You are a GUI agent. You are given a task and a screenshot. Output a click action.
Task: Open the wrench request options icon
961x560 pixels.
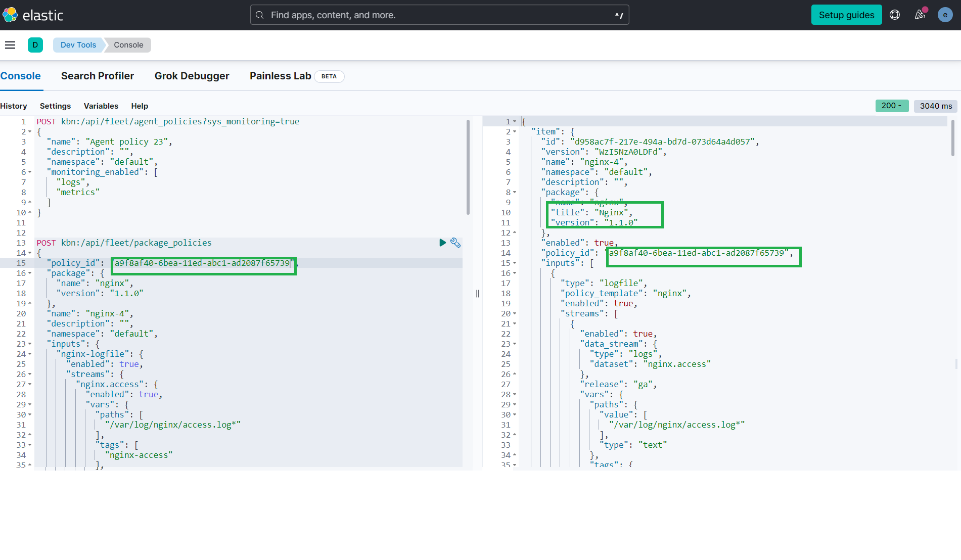(455, 243)
